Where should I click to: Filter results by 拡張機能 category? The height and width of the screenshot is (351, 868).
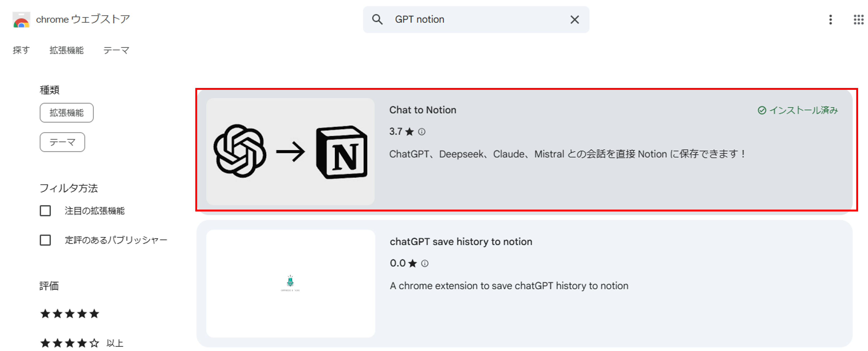[x=66, y=113]
